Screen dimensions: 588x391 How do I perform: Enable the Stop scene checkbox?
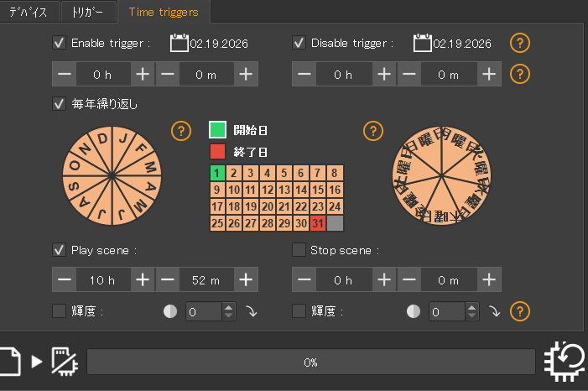[x=299, y=249]
